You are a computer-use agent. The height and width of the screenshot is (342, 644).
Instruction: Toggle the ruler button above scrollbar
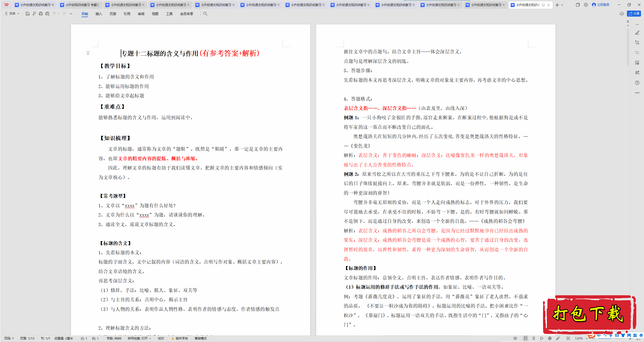click(x=628, y=21)
